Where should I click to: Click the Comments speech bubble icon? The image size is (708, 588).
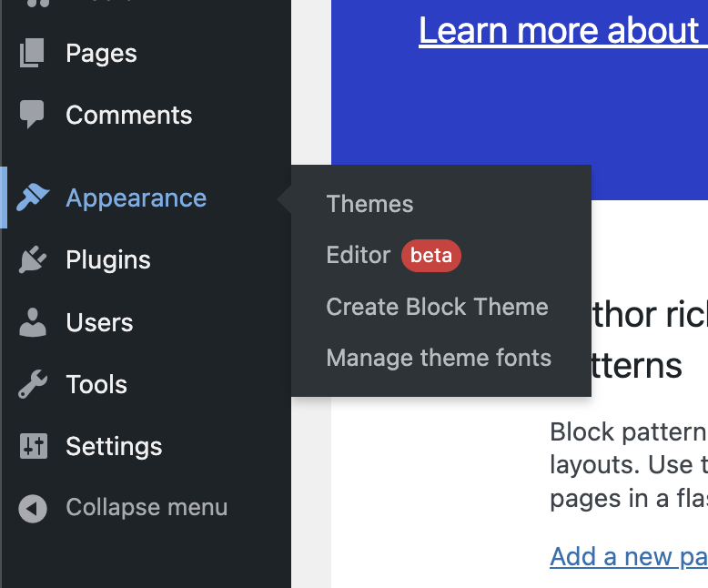point(33,115)
